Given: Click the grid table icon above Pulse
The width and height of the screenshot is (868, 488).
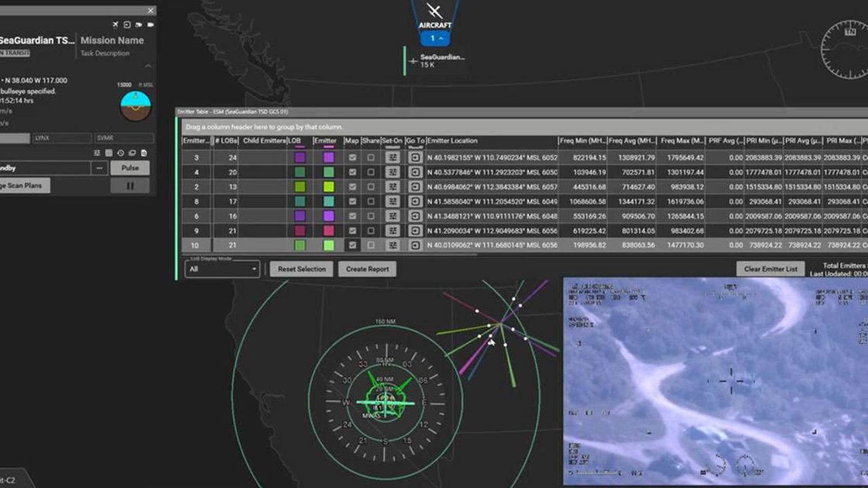Looking at the screenshot, I should click(x=109, y=153).
